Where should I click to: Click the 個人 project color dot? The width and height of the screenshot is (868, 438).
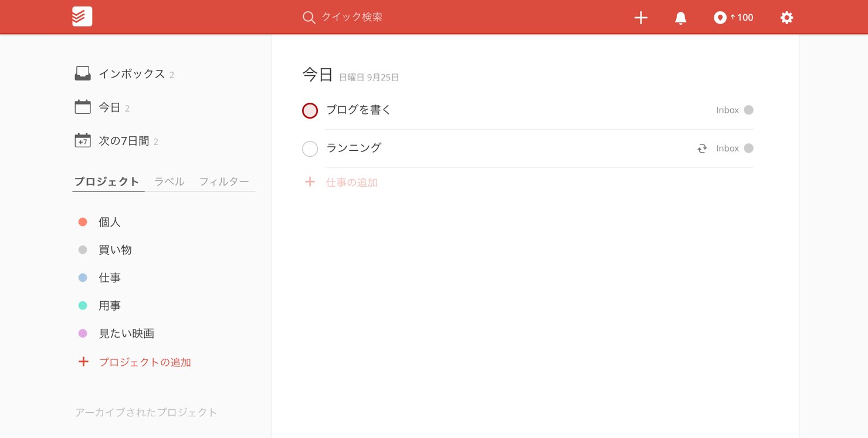click(x=83, y=222)
